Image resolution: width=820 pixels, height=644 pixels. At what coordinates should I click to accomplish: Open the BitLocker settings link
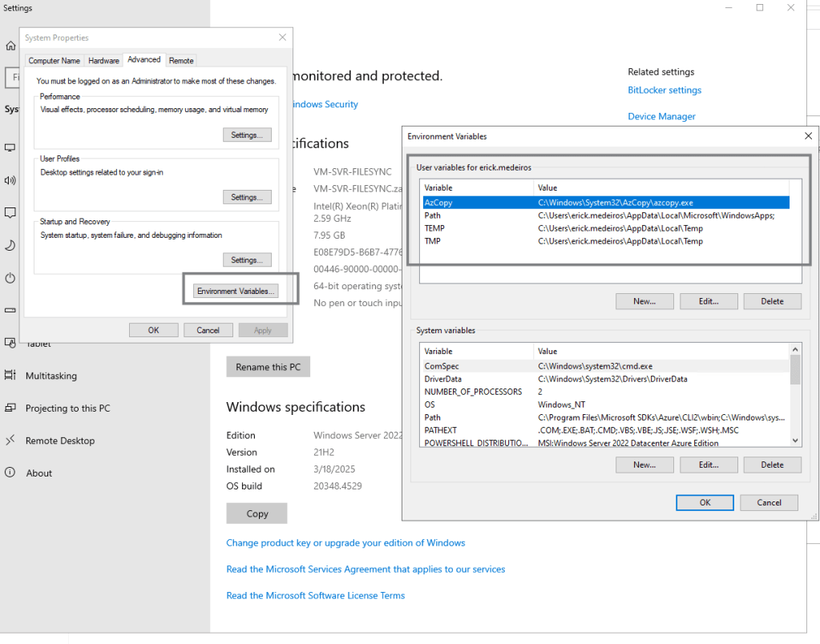point(664,91)
